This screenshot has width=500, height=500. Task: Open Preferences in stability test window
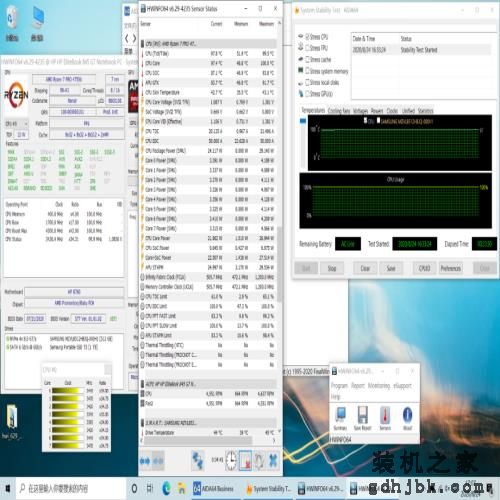(450, 268)
